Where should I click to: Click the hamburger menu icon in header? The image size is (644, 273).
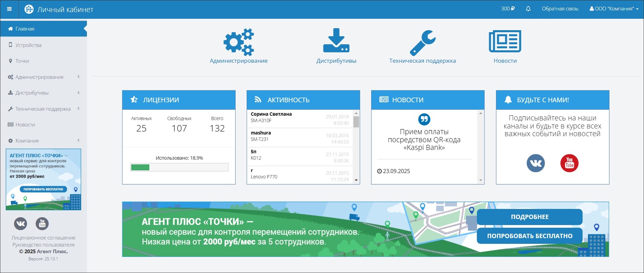(x=9, y=9)
